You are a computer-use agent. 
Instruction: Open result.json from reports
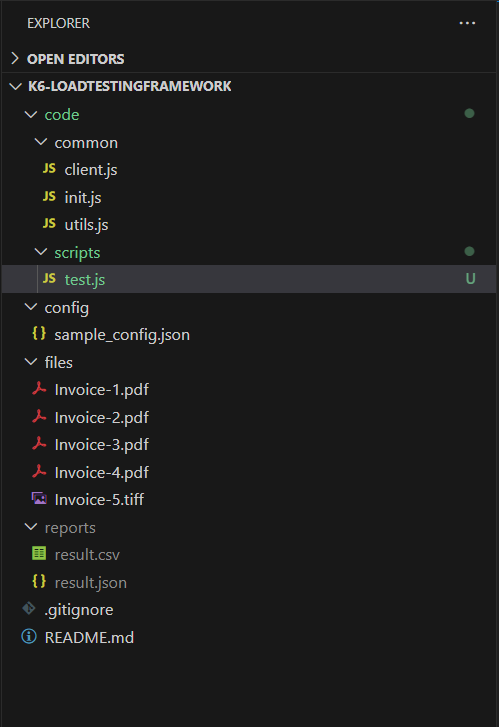point(90,582)
